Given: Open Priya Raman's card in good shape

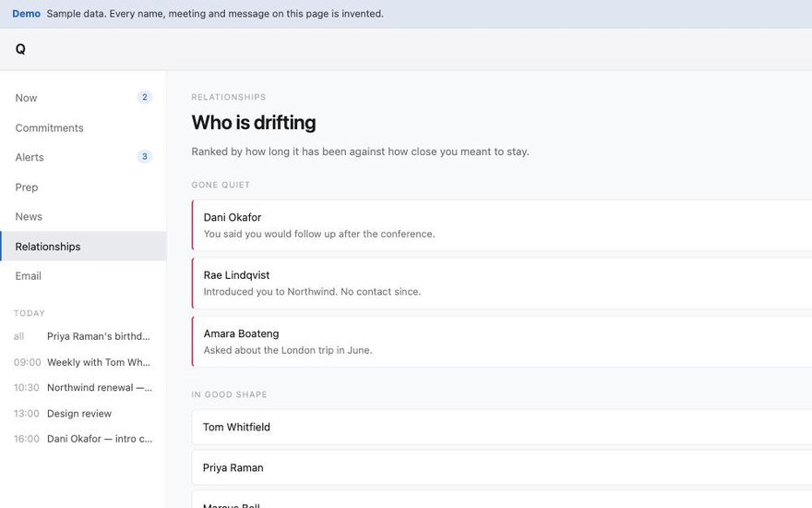Looking at the screenshot, I should (501, 467).
